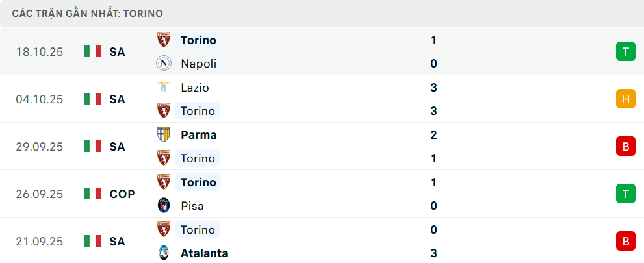Click the red B badge for Parma match
644x263 pixels.
[625, 147]
